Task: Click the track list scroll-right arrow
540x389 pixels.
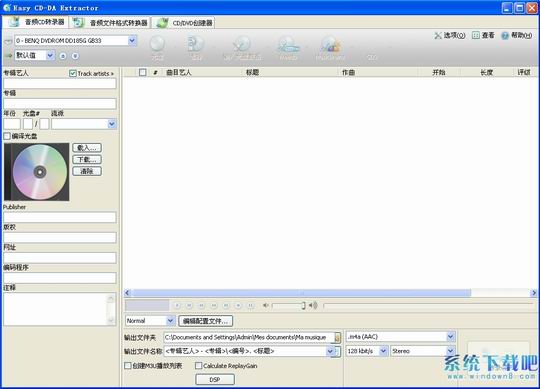Action: click(x=534, y=293)
